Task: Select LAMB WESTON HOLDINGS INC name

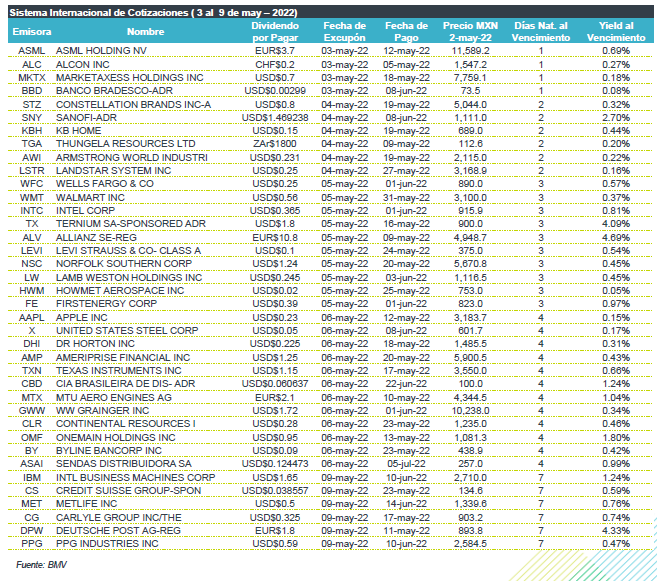Action: click(129, 278)
